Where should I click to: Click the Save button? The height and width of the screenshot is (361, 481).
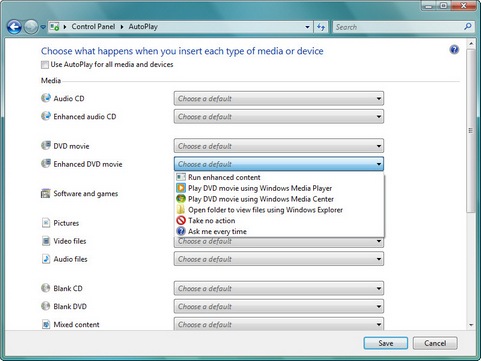click(386, 343)
